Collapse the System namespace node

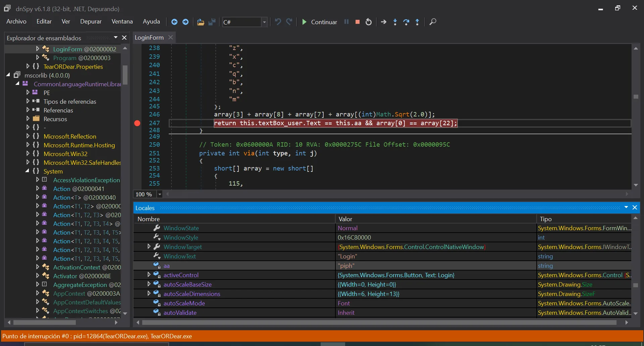[27, 171]
